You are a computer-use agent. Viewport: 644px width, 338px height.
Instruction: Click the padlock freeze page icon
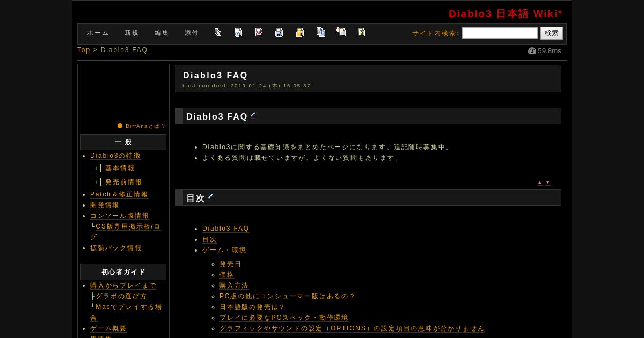tap(300, 33)
